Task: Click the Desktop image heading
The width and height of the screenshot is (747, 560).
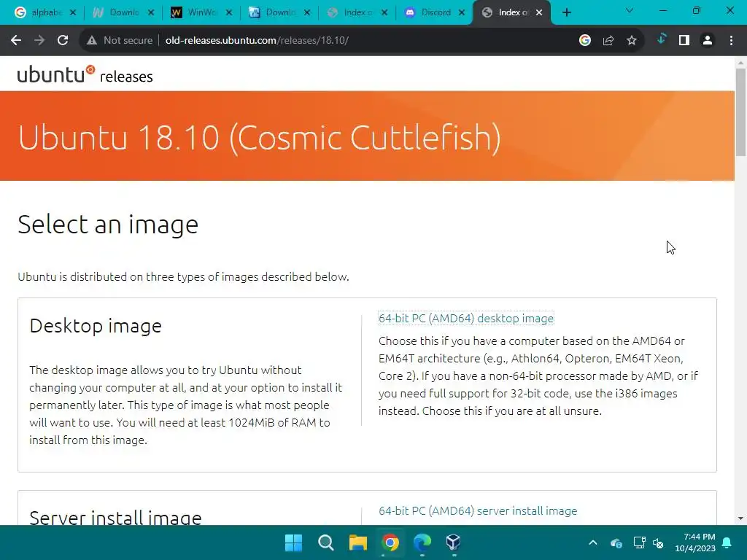Action: (x=96, y=326)
